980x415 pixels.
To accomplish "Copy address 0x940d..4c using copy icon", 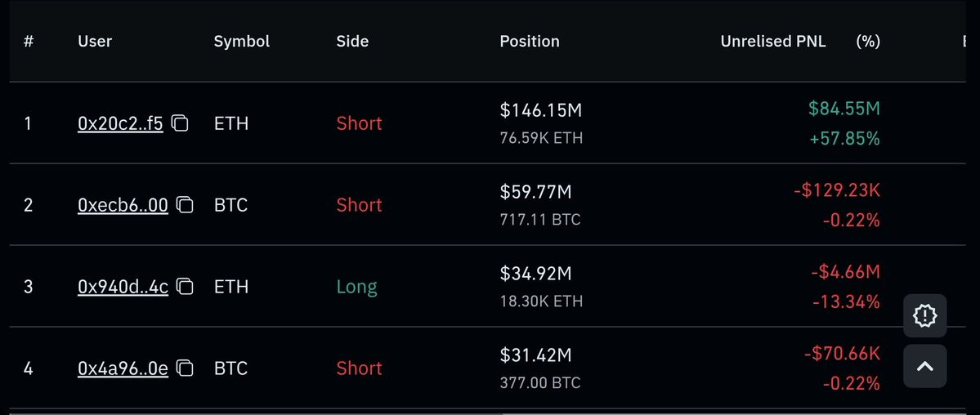I will click(x=185, y=287).
